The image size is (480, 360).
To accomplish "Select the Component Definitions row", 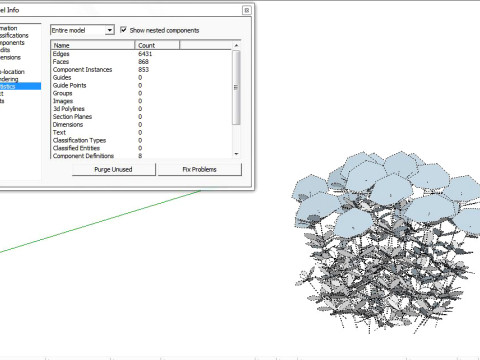I will point(141,156).
